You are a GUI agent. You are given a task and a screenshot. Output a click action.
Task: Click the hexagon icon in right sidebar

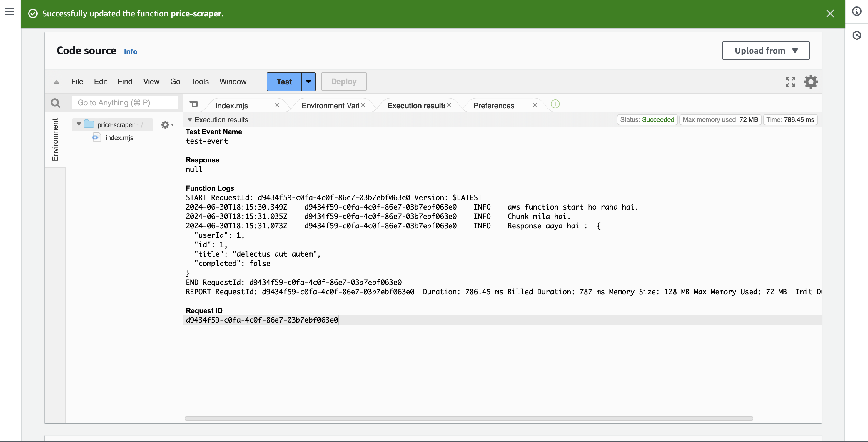point(857,35)
